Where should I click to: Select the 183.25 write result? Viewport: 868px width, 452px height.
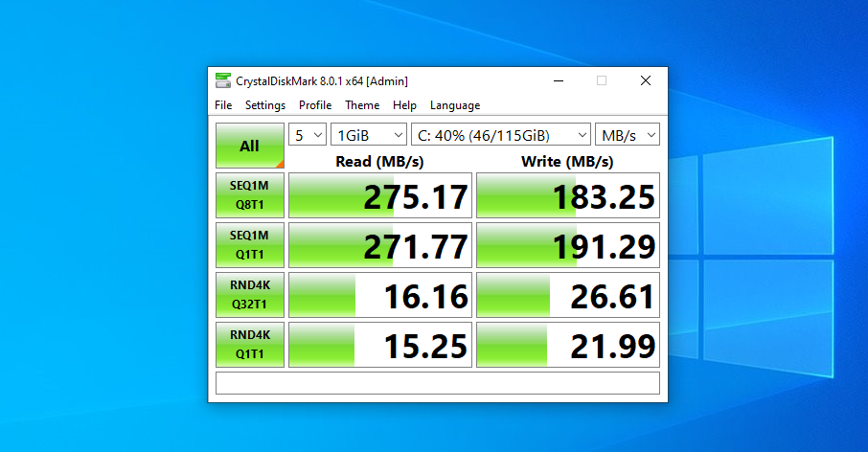click(x=568, y=195)
